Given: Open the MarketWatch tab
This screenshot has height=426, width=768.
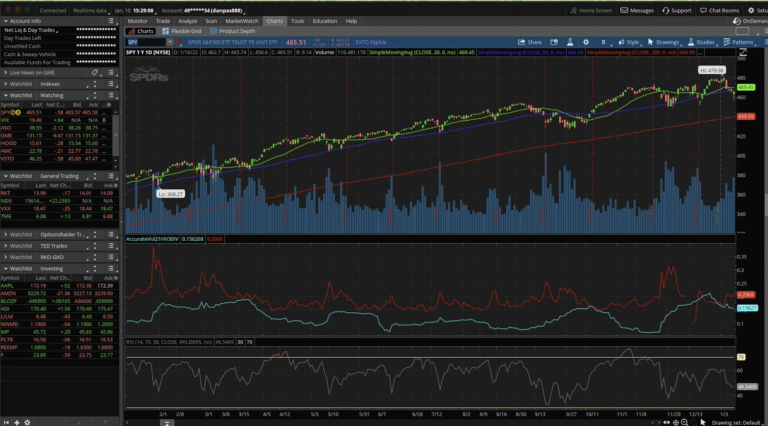Looking at the screenshot, I should pos(239,20).
